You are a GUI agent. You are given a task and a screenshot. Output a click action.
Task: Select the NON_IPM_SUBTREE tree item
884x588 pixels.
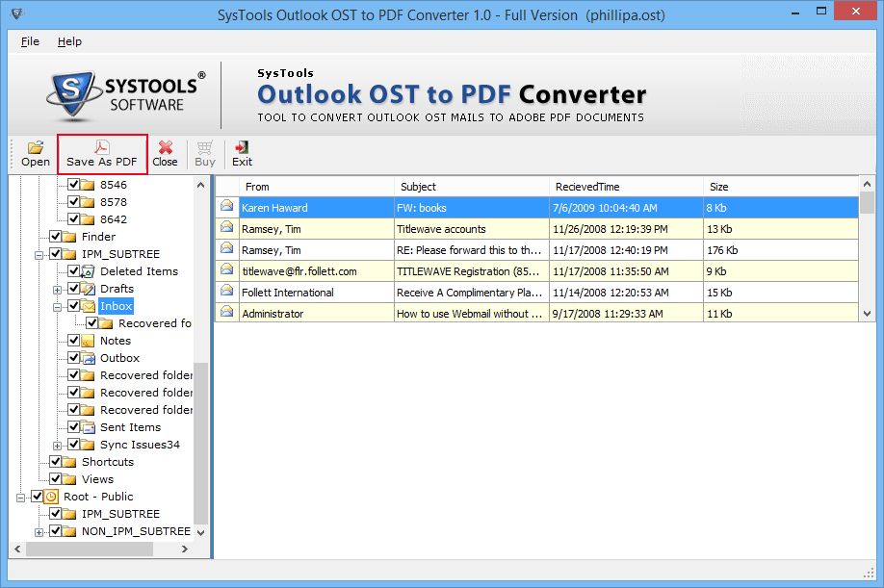pos(136,531)
